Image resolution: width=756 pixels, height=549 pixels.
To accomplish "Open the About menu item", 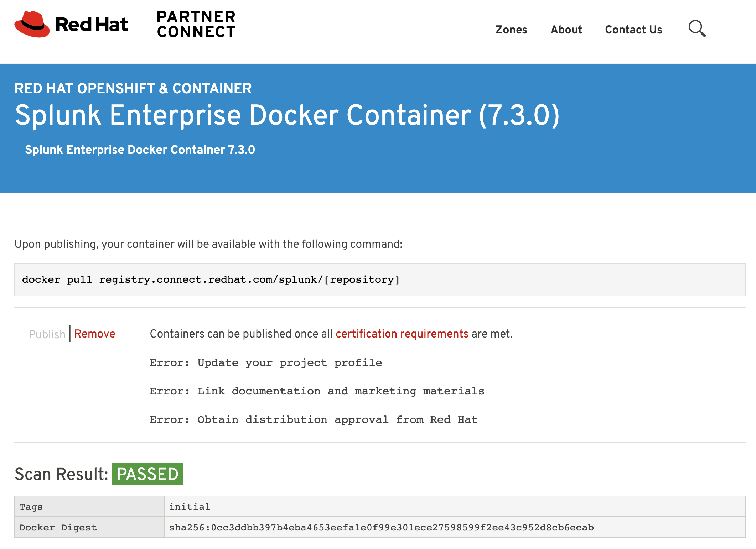I will (566, 30).
